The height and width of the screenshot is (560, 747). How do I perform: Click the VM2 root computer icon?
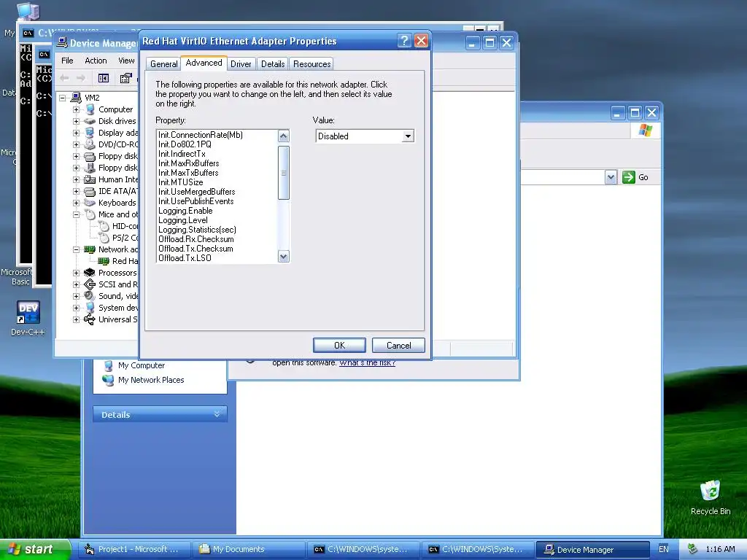(76, 98)
